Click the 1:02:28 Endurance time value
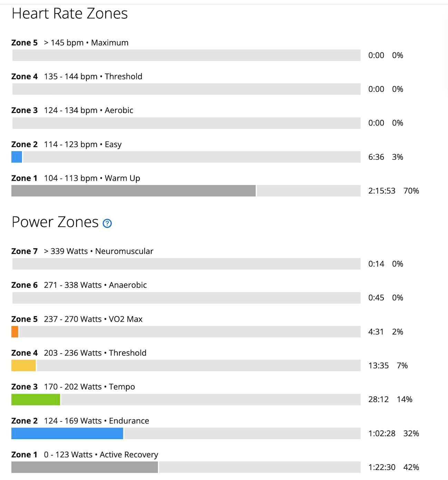 click(382, 433)
